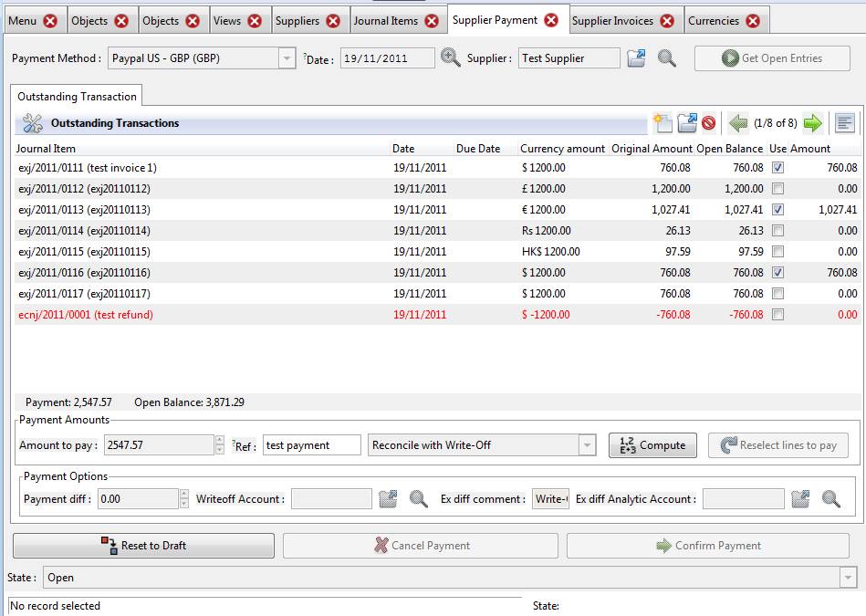Check Use box for ecnj/2011/0001 test refund

[x=777, y=315]
